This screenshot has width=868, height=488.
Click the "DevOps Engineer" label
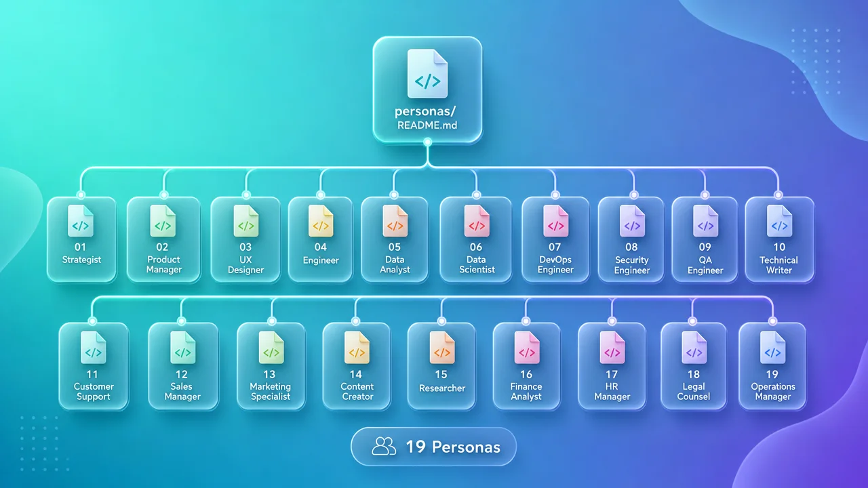(555, 264)
